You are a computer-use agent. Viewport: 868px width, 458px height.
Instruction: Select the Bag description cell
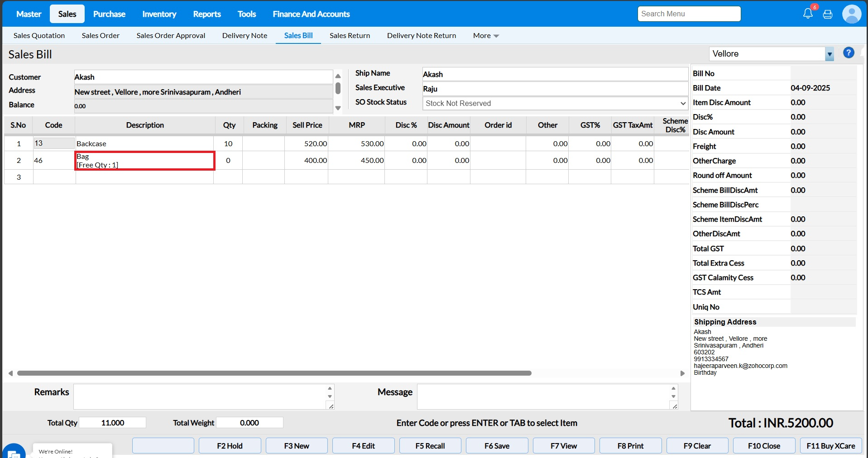(145, 161)
